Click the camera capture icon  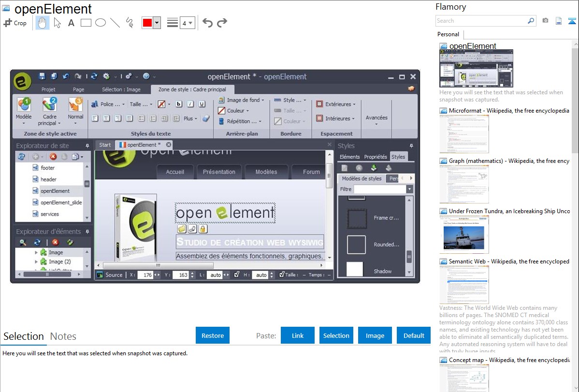tap(545, 21)
